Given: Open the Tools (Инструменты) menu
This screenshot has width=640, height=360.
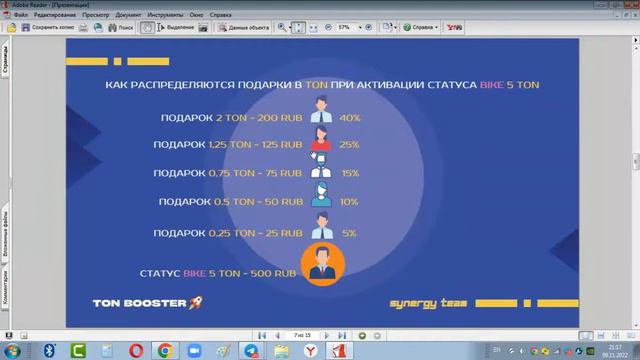Looking at the screenshot, I should click(x=165, y=15).
